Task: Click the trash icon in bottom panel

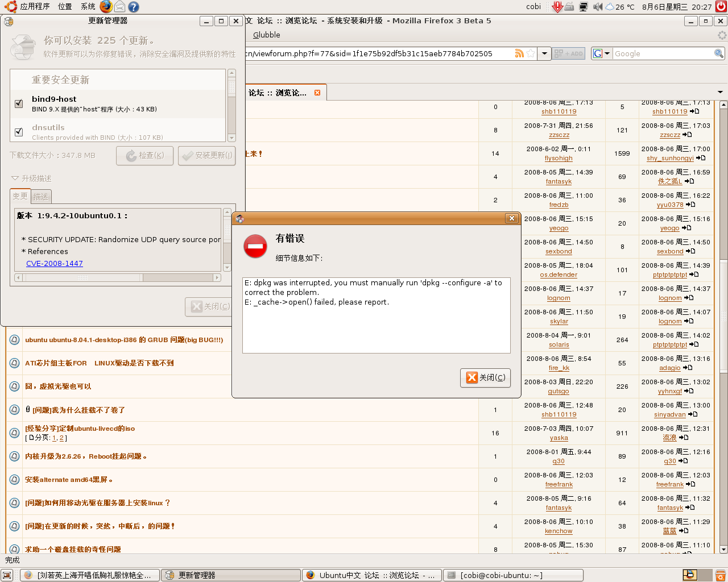Action: [721, 575]
